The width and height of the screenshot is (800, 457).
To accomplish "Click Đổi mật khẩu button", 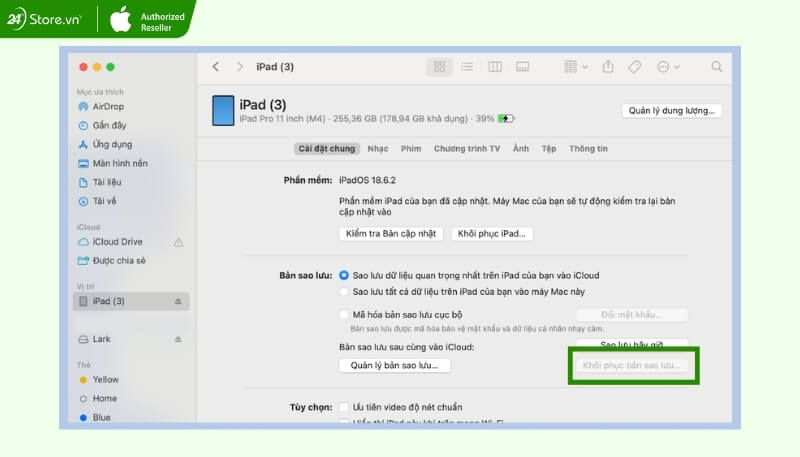I will [x=632, y=315].
